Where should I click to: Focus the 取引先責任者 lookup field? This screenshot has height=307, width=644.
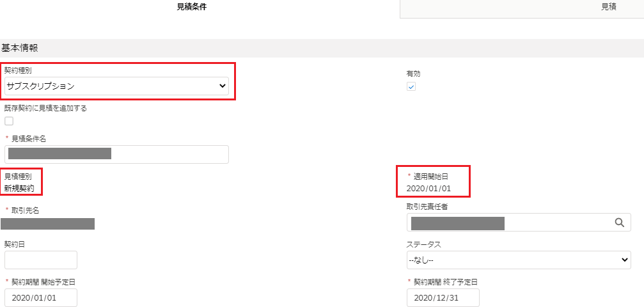pyautogui.click(x=508, y=223)
